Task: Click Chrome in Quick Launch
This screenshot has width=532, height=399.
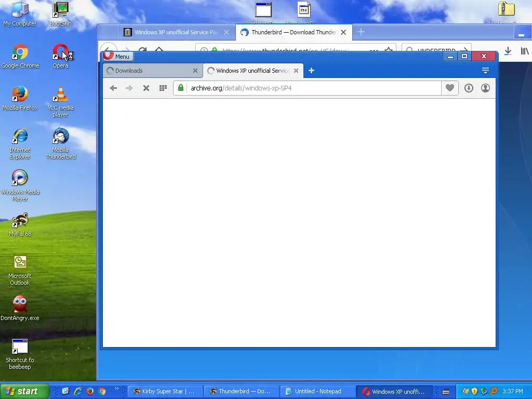Action: (102, 391)
